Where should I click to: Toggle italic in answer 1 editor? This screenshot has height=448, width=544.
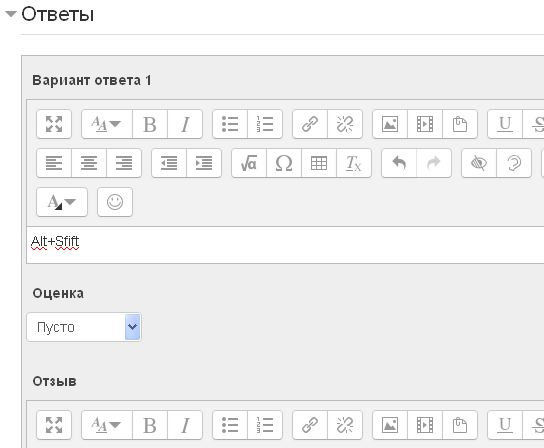(185, 124)
